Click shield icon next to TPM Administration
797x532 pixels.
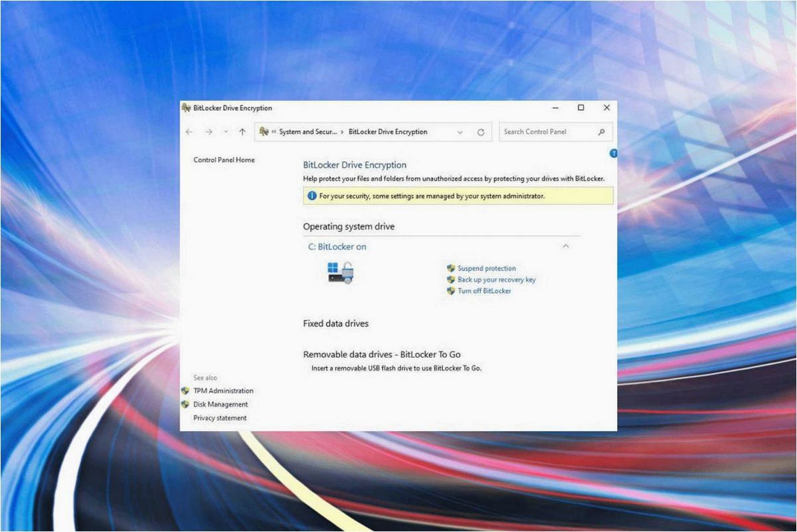[185, 391]
